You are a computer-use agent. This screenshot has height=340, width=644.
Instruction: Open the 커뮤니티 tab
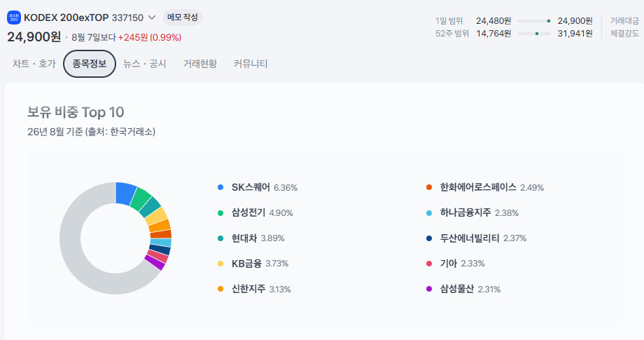click(251, 64)
